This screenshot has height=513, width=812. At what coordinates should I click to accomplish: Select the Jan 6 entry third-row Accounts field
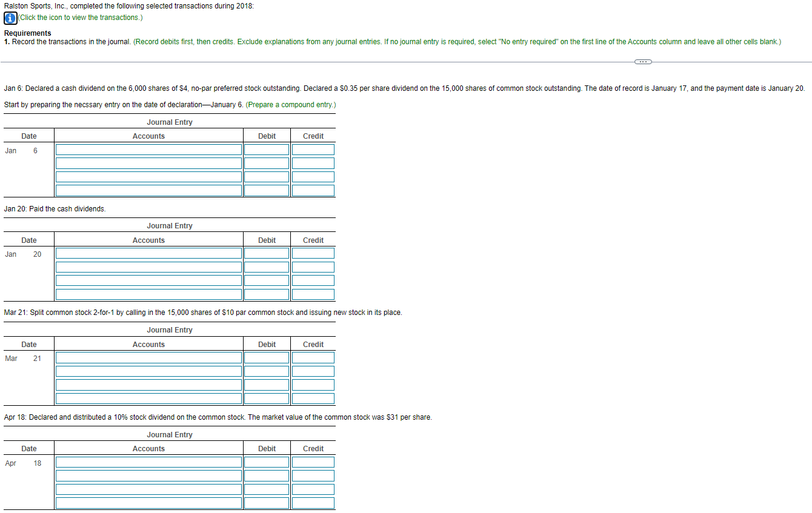[149, 177]
